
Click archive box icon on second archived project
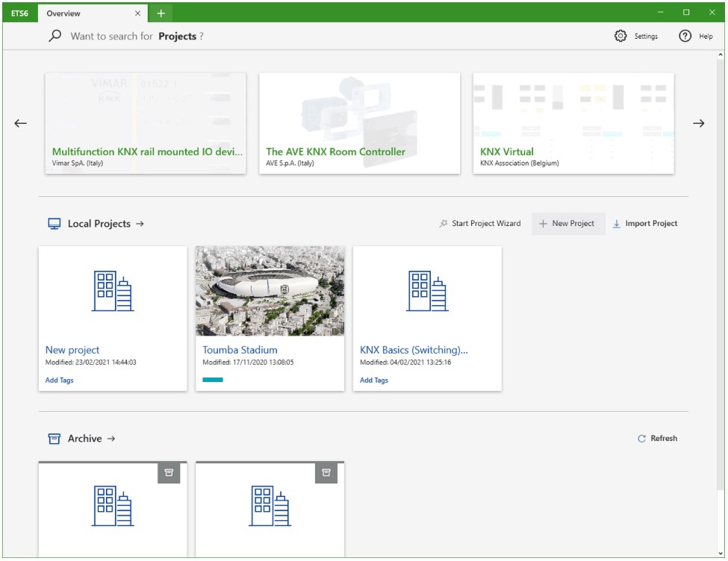pyautogui.click(x=326, y=472)
